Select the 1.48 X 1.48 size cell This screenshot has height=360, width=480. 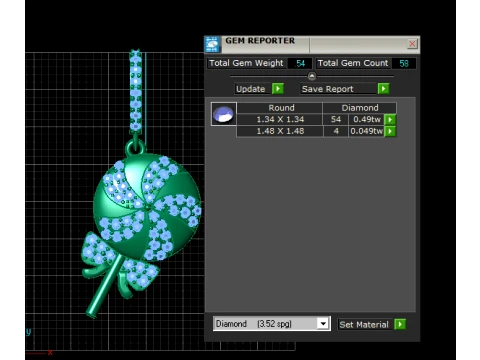(x=280, y=131)
